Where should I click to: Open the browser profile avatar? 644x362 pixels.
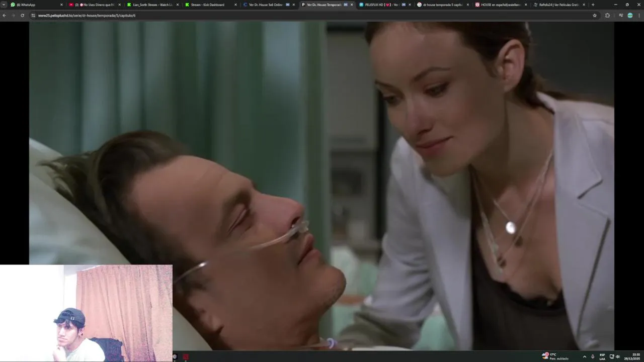630,16
